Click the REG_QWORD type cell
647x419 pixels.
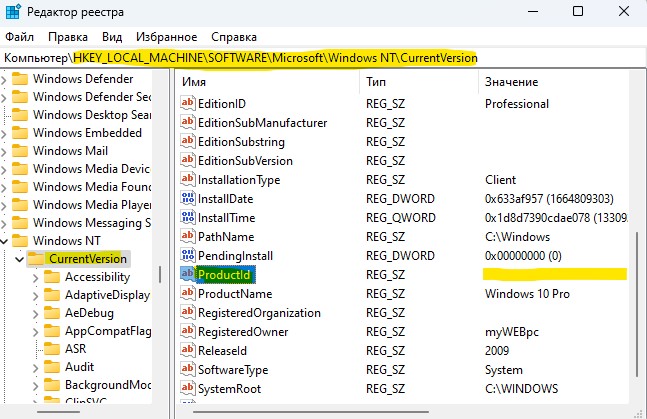(401, 218)
